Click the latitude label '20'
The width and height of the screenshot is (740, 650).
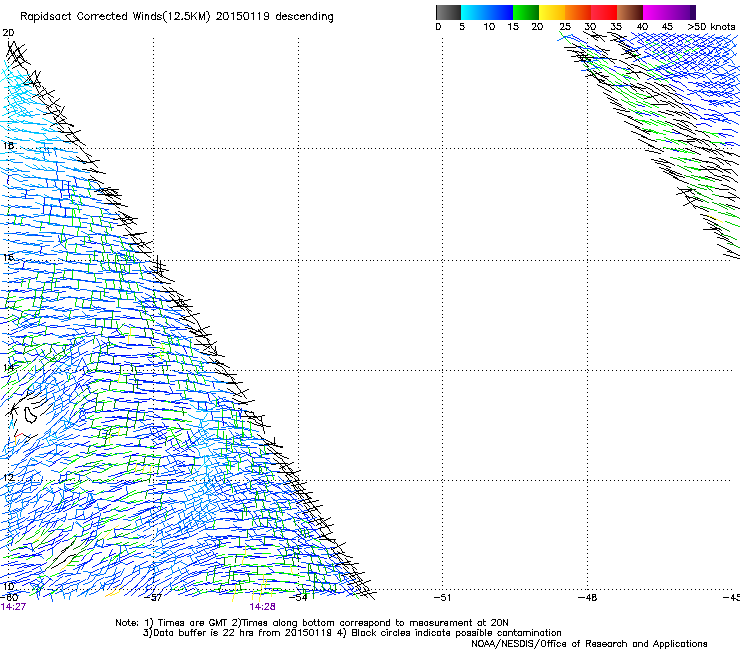pyautogui.click(x=8, y=33)
